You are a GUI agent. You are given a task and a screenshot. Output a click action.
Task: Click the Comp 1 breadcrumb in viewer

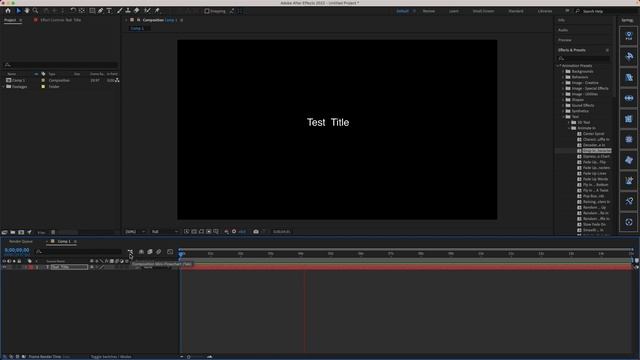pos(138,29)
